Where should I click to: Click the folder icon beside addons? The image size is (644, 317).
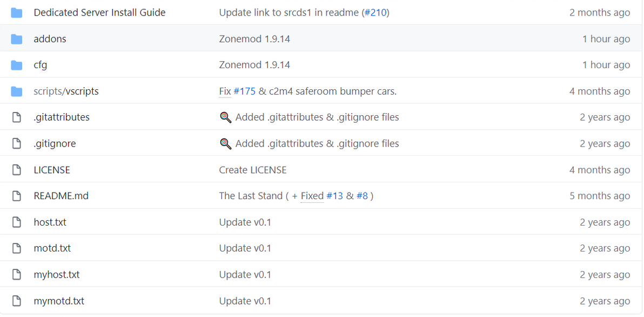(x=17, y=39)
